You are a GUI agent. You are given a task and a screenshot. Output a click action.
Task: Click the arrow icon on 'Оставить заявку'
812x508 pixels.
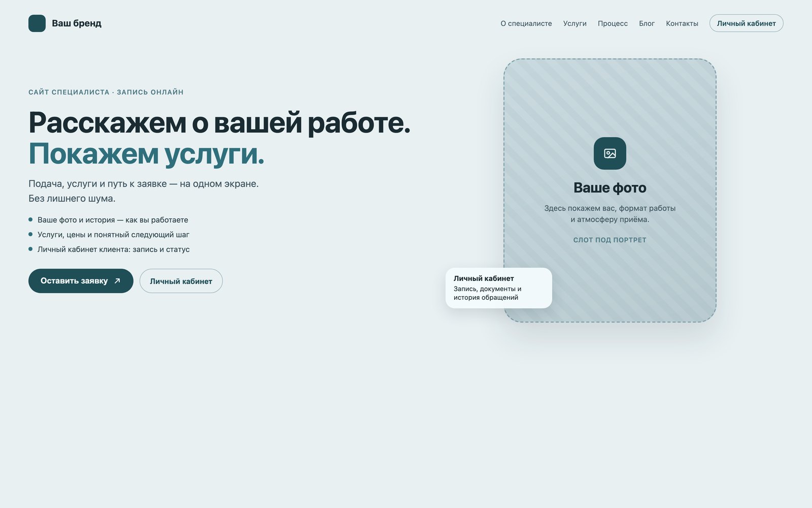117,281
